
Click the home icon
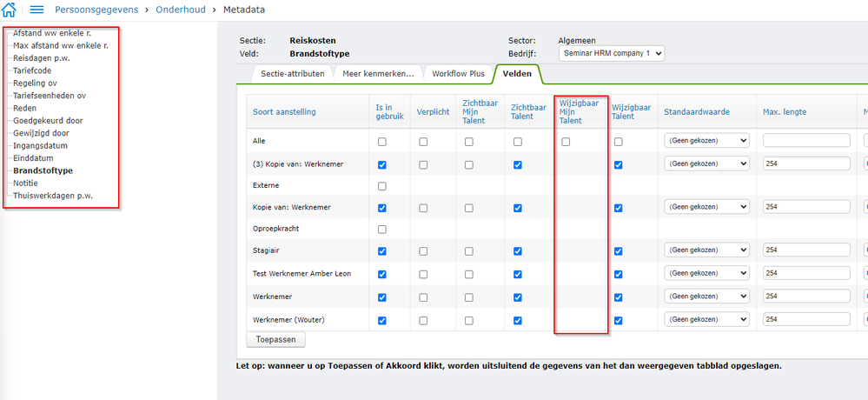10,10
